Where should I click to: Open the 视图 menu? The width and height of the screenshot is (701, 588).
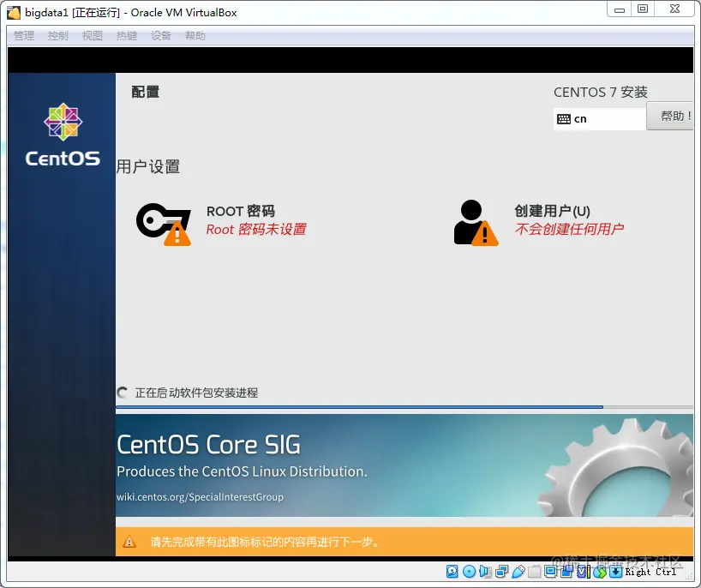tap(93, 36)
